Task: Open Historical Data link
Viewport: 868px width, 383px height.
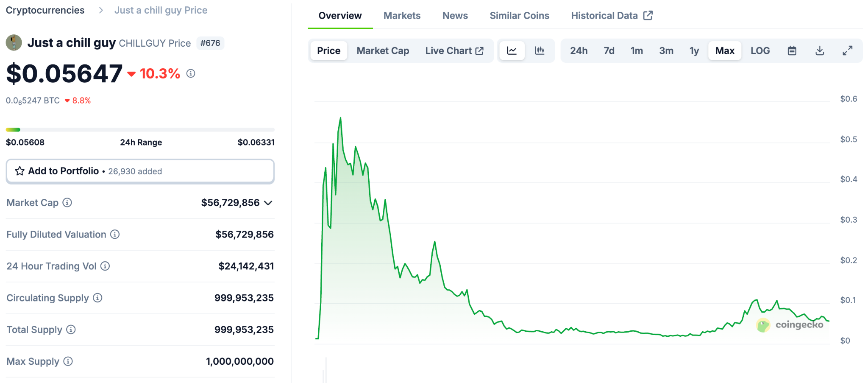Action: pos(611,16)
